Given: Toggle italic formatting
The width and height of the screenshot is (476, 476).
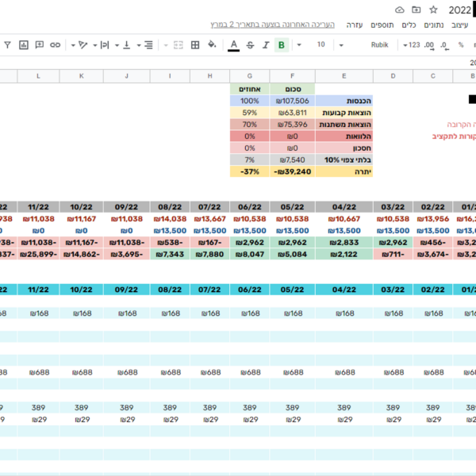Looking at the screenshot, I should [266, 45].
